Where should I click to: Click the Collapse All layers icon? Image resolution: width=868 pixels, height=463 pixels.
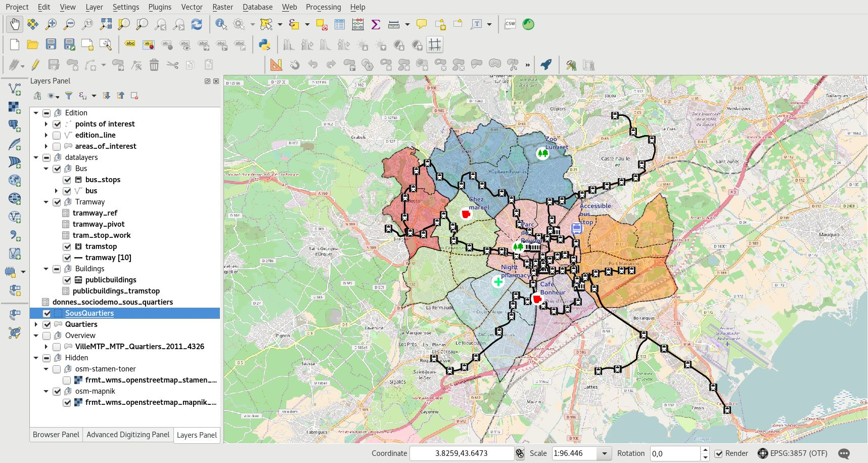tap(120, 96)
